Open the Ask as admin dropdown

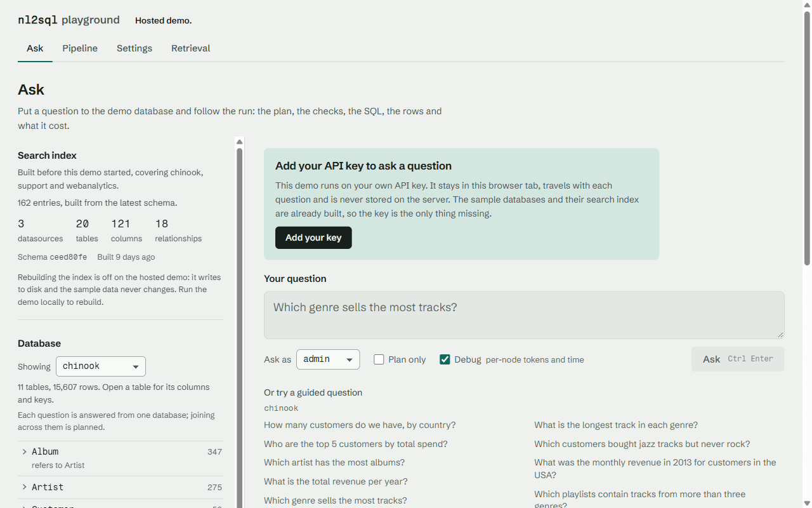pyautogui.click(x=328, y=359)
